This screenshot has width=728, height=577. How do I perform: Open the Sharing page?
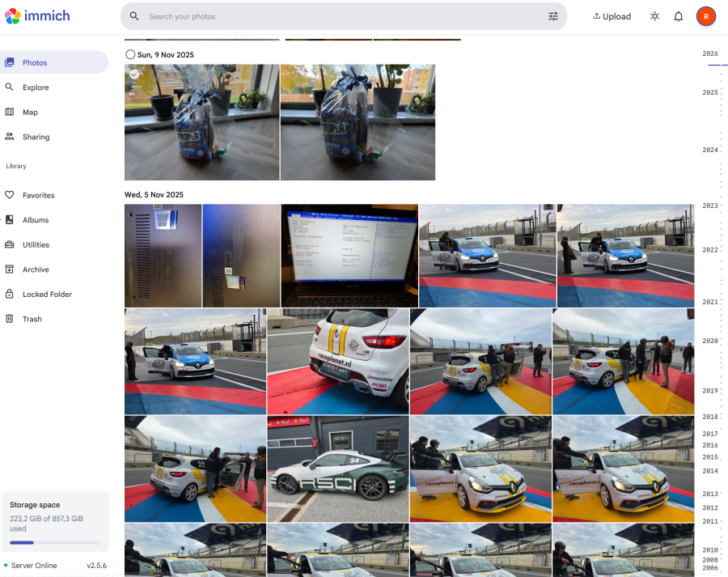(36, 138)
